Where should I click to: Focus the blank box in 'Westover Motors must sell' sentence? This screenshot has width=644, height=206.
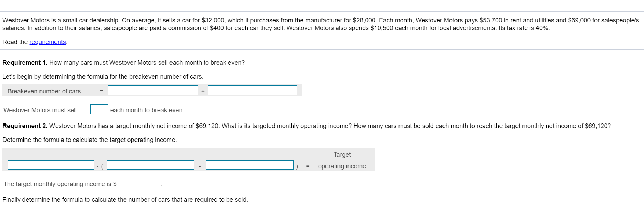point(99,109)
